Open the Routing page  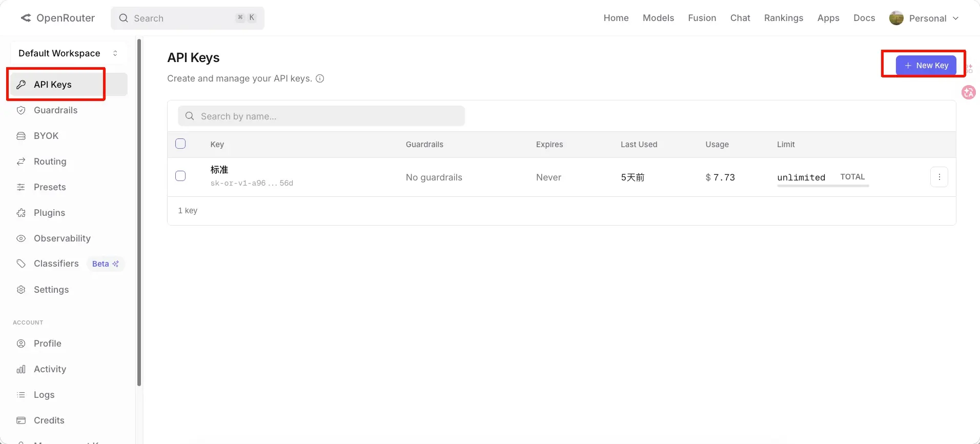pyautogui.click(x=69, y=162)
